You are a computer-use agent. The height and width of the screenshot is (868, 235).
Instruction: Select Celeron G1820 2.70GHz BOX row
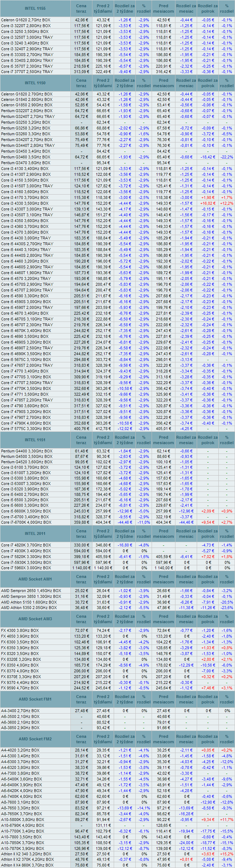[117, 94]
